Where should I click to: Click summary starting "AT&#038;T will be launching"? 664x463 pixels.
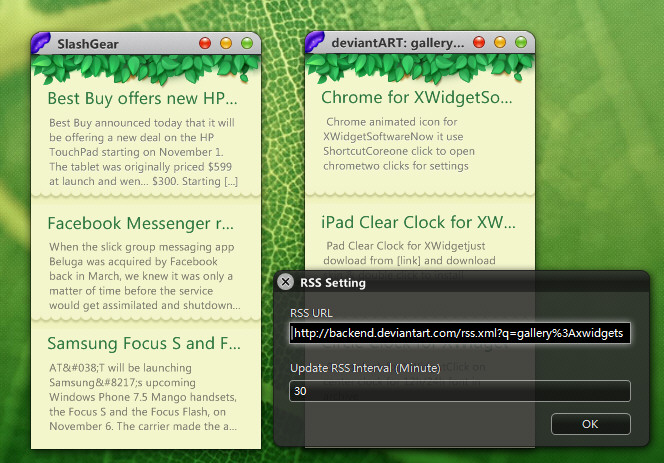[x=143, y=397]
